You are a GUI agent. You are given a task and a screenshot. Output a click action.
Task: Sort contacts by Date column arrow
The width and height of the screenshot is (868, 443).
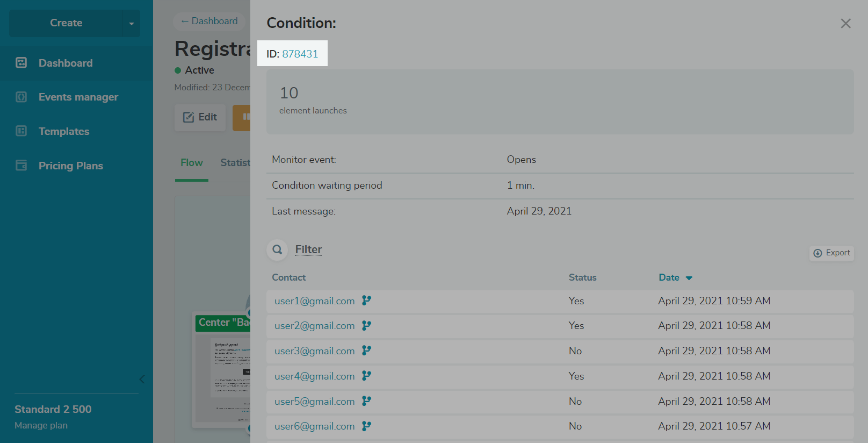pyautogui.click(x=689, y=278)
